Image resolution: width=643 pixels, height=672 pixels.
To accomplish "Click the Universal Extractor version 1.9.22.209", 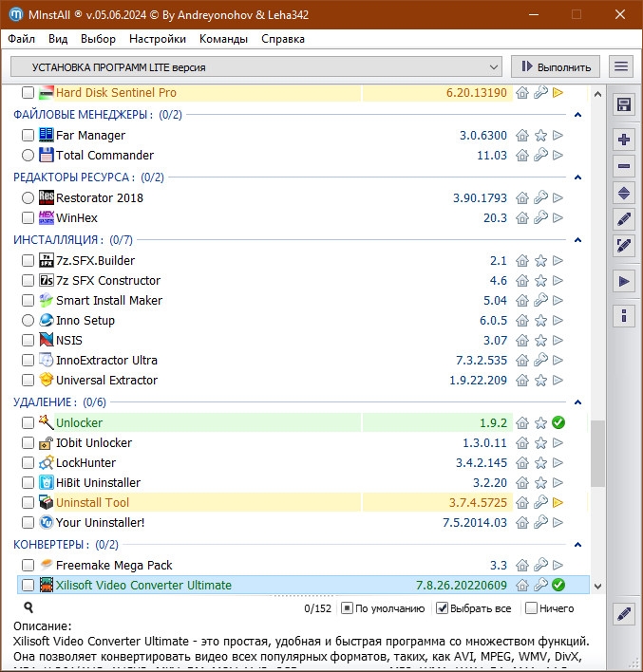I will [x=478, y=381].
